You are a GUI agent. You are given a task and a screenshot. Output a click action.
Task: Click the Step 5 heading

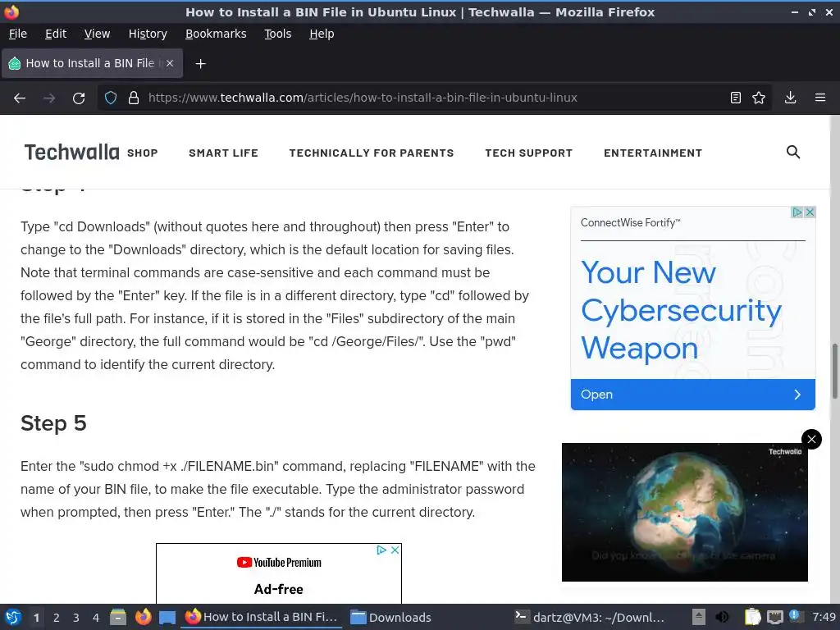pos(53,423)
